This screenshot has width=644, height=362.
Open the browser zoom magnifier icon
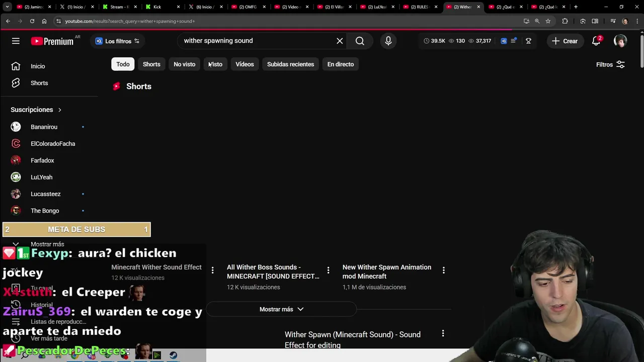(537, 21)
